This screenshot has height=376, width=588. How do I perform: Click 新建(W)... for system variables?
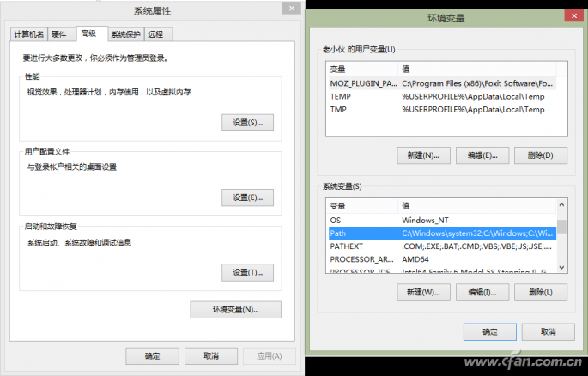click(423, 293)
